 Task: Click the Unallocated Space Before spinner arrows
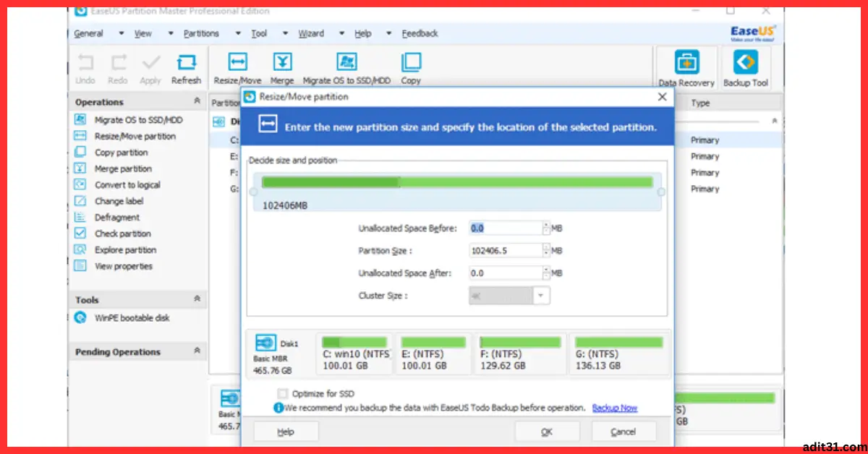click(x=546, y=228)
